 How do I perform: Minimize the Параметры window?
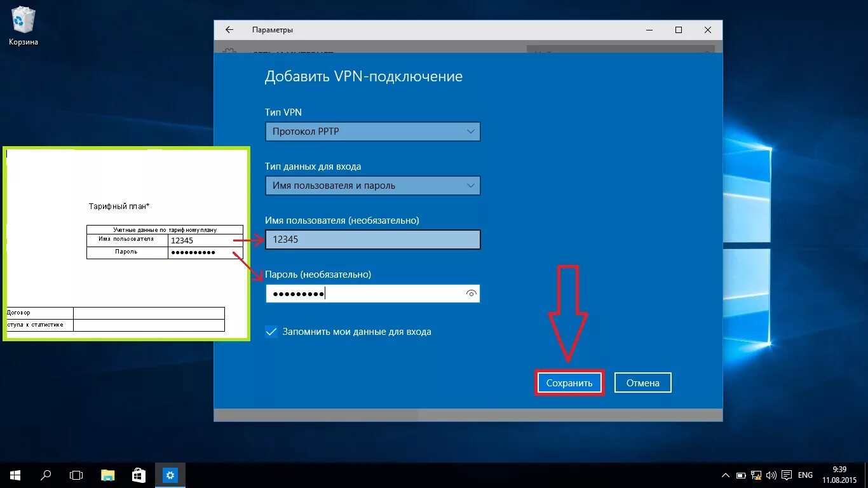(649, 30)
